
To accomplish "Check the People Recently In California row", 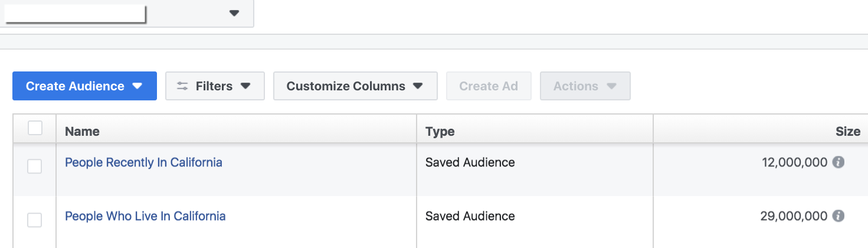I will pos(35,167).
